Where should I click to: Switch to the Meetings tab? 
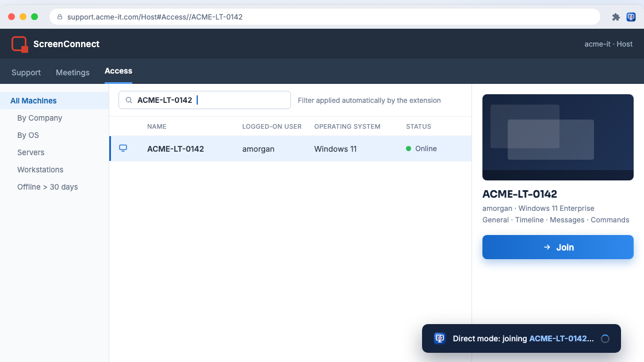click(72, 72)
